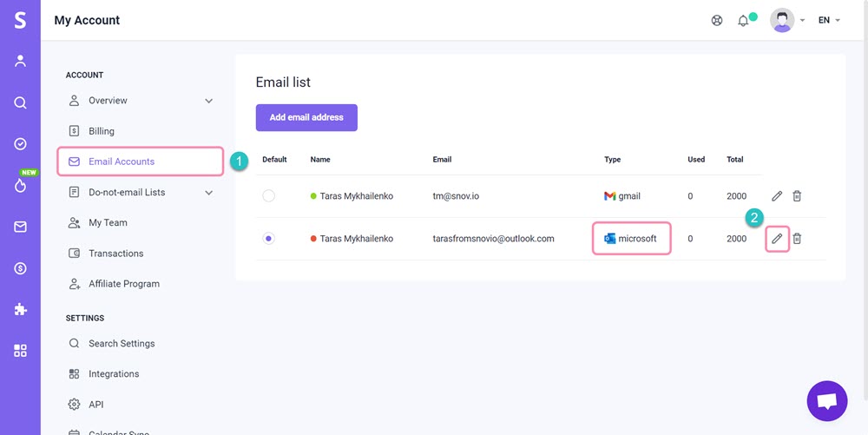Open the help lifebuoy icon
The height and width of the screenshot is (435, 868).
point(717,21)
